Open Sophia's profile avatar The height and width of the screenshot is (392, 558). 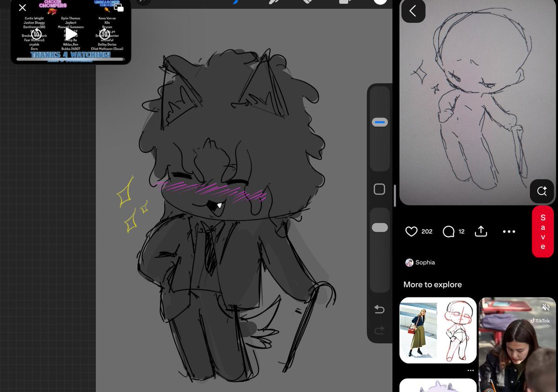click(409, 263)
